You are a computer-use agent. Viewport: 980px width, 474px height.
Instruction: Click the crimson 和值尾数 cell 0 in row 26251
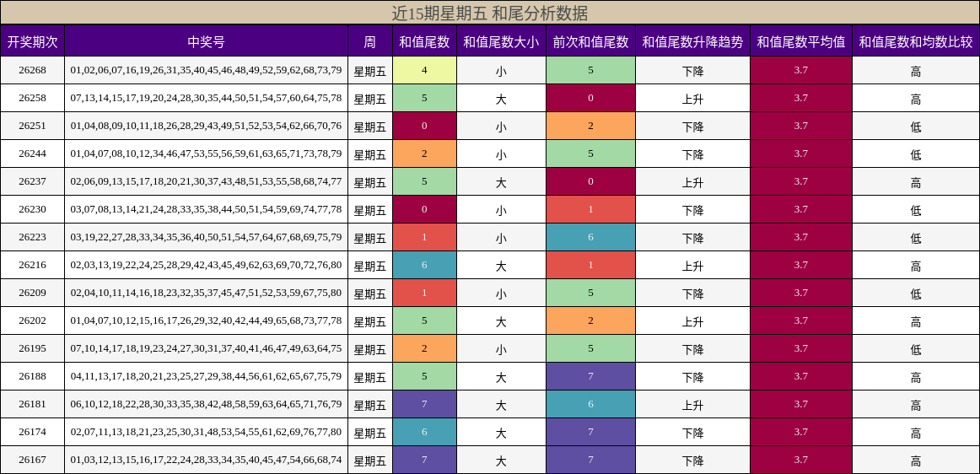pos(424,126)
